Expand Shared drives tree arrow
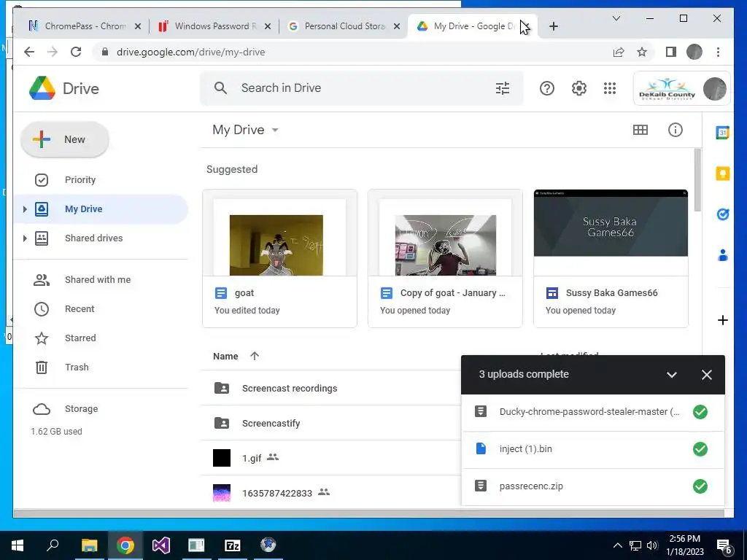The width and height of the screenshot is (747, 560). pos(25,238)
